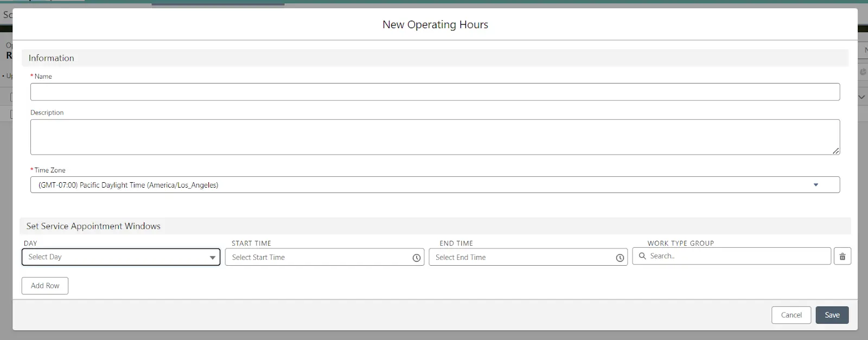Viewport: 868px width, 340px height.
Task: Click the magnifier icon in Work Type Group
Action: [x=642, y=256]
